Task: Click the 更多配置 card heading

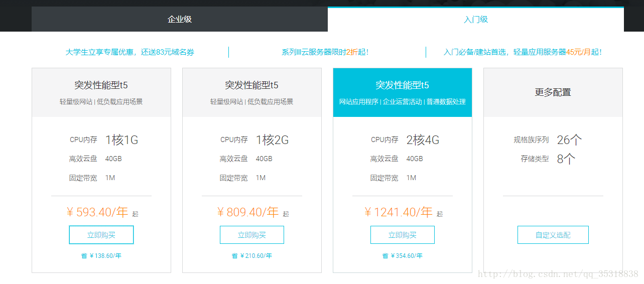Action: coord(553,92)
